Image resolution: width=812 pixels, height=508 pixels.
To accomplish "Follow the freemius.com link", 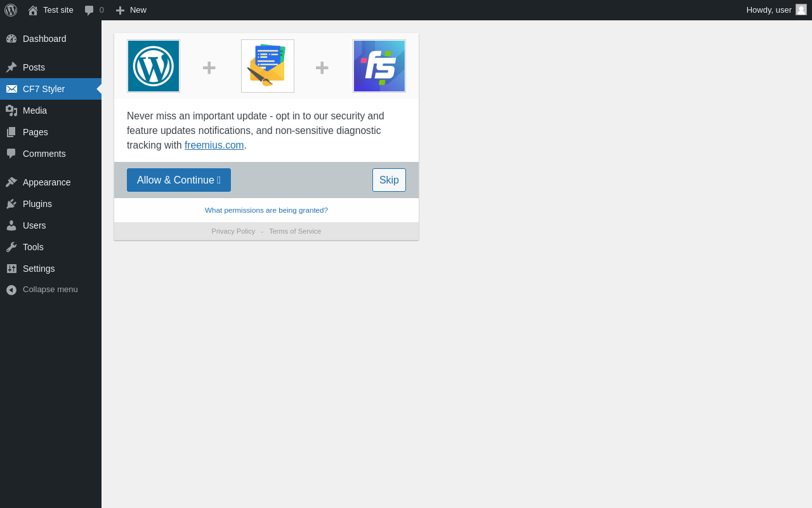I will pyautogui.click(x=214, y=145).
